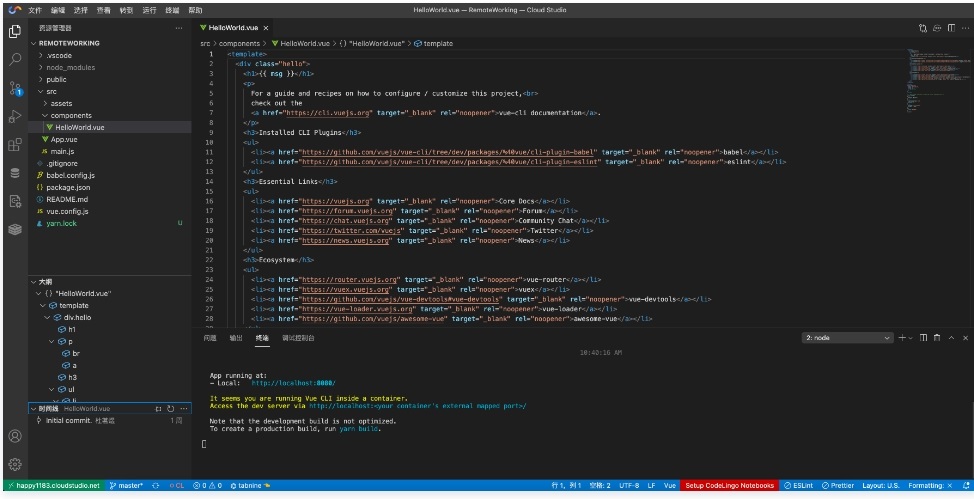The height and width of the screenshot is (499, 974).
Task: Maximize terminal panel with up chevron
Action: [951, 337]
